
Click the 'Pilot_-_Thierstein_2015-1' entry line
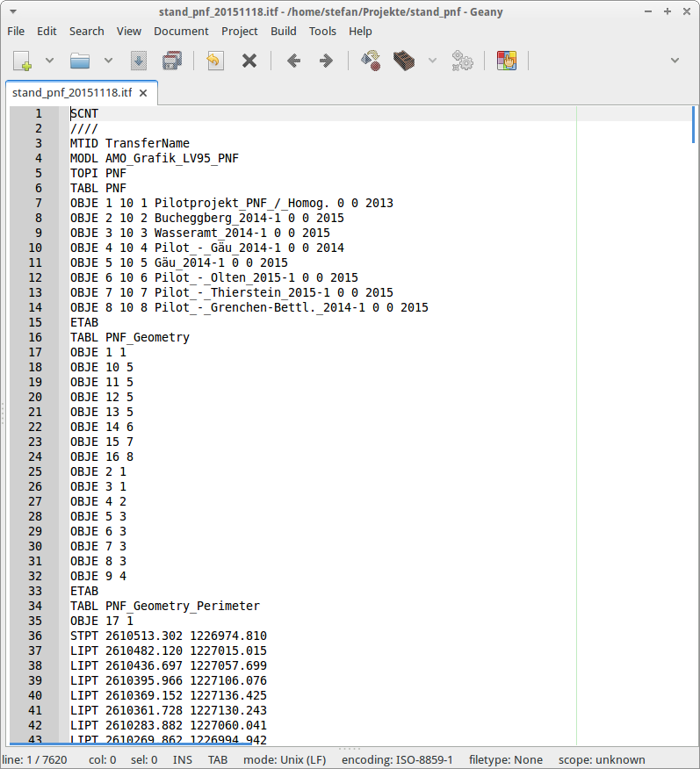[232, 292]
